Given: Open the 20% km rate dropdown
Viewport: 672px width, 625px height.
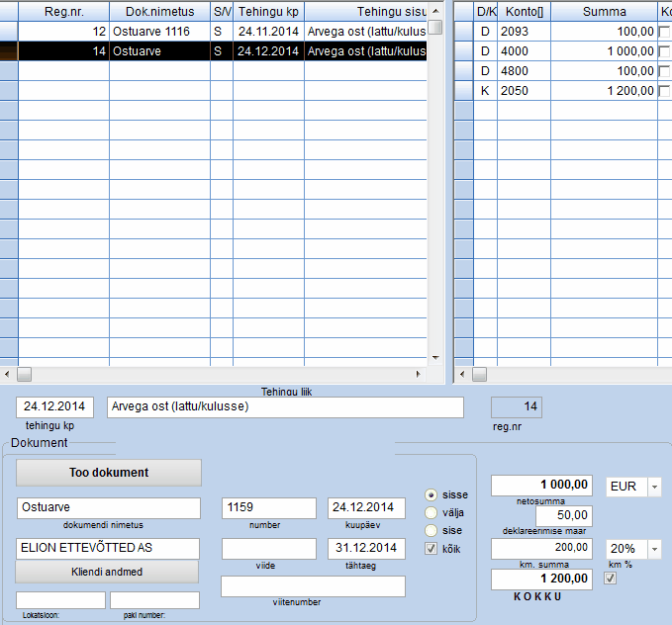Looking at the screenshot, I should pyautogui.click(x=654, y=549).
